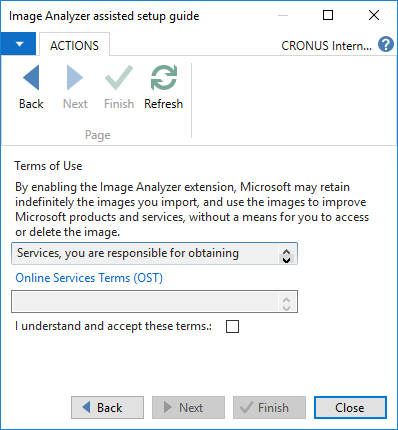398x430 pixels.
Task: Click the down arrow in the terms text box
Action: pos(286,259)
